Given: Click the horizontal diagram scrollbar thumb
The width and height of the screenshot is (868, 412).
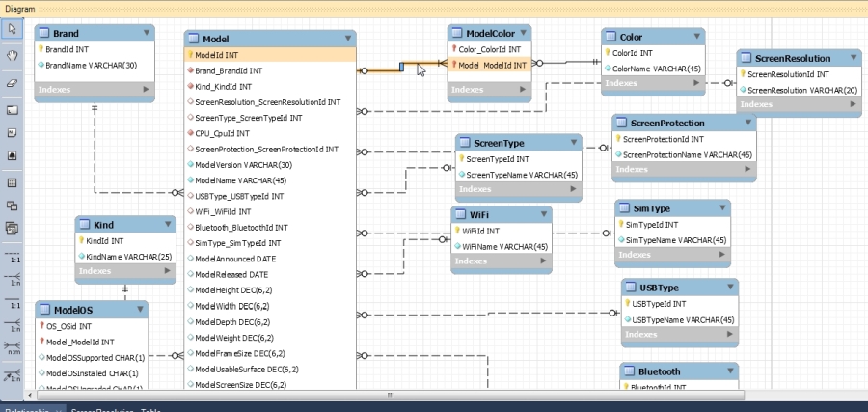Looking at the screenshot, I should click(x=391, y=395).
